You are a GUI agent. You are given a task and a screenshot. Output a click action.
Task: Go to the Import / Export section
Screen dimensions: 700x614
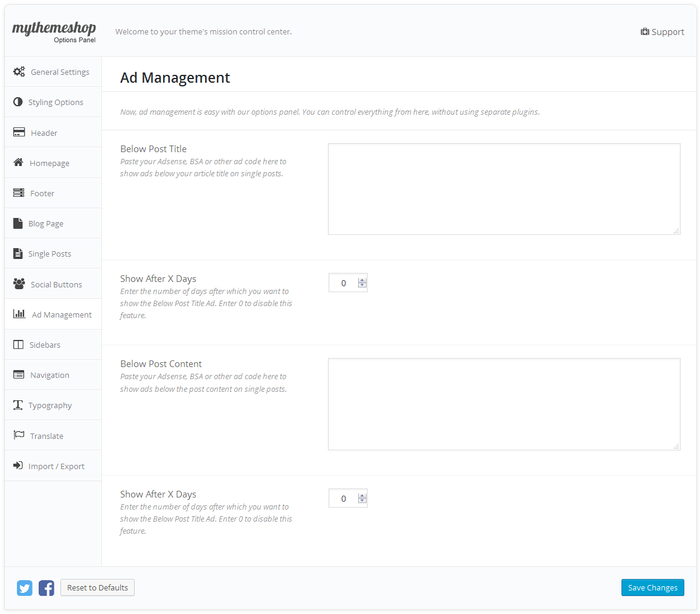[56, 466]
